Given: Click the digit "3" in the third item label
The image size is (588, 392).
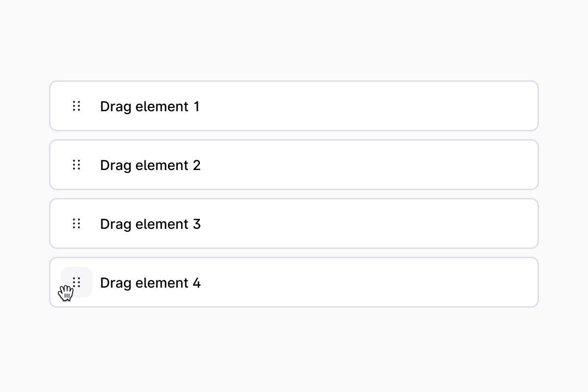Looking at the screenshot, I should click(196, 224).
